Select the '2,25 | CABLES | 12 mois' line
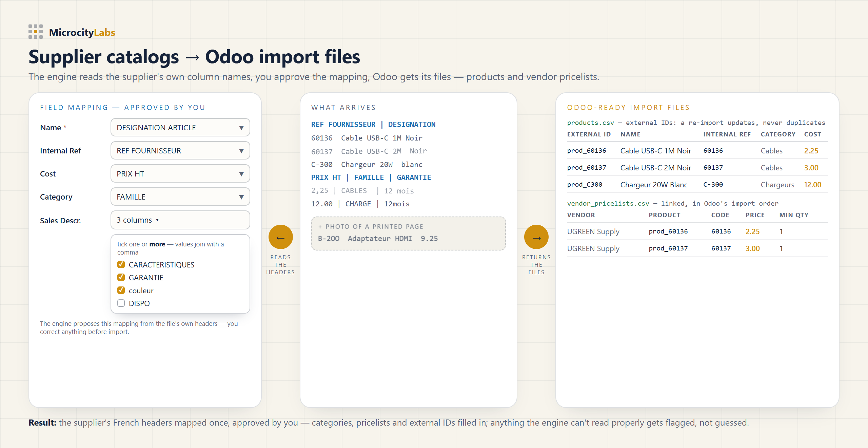868x448 pixels. point(362,191)
